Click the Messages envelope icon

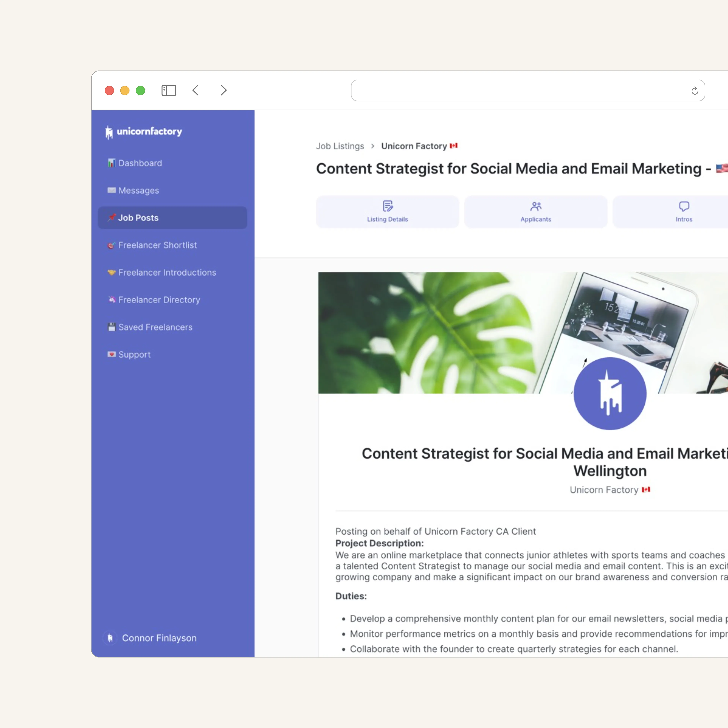[111, 190]
